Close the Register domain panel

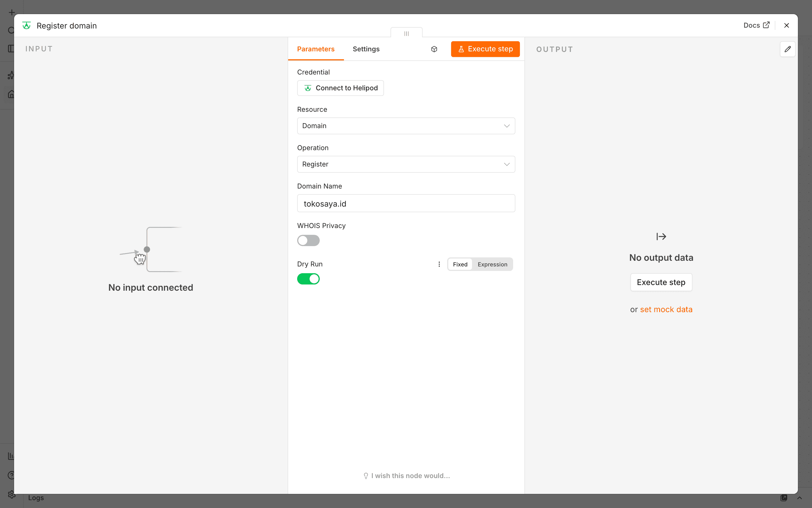[x=787, y=25]
